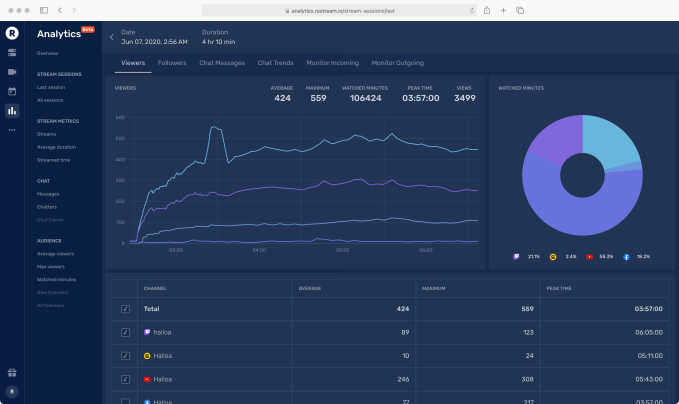Toggle the Twitch halloa channel checkbox
Screen dimensions: 679x404
coord(125,332)
